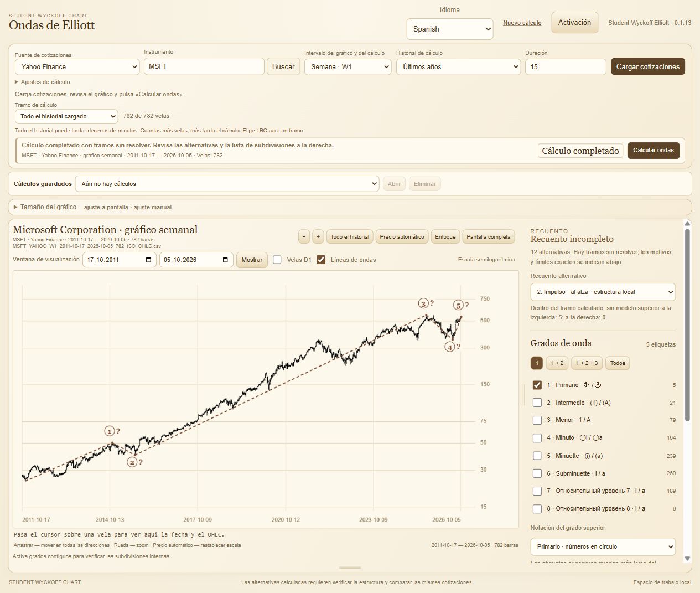This screenshot has height=593, width=700.
Task: Click wave label 3 on the chart
Action: [x=423, y=303]
